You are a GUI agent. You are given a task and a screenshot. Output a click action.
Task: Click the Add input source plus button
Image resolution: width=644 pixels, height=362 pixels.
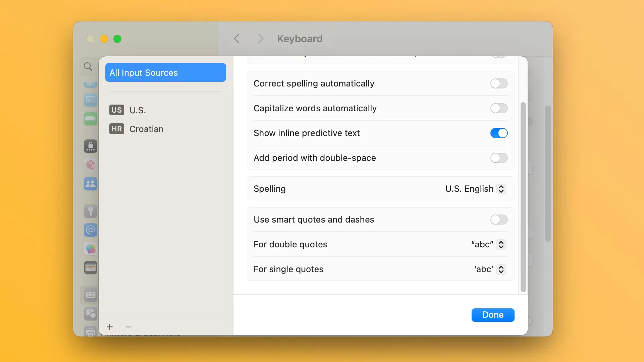(x=110, y=327)
